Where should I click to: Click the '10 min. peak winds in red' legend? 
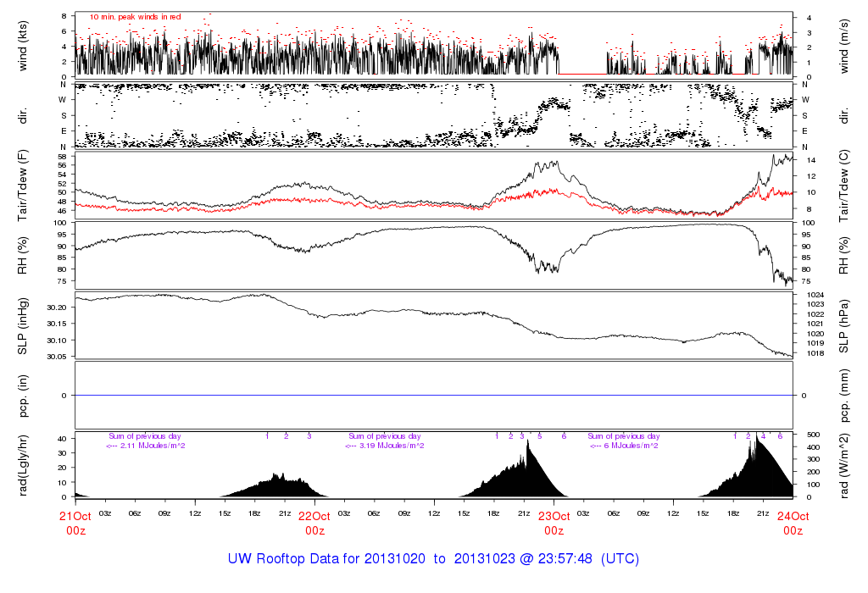click(x=136, y=17)
